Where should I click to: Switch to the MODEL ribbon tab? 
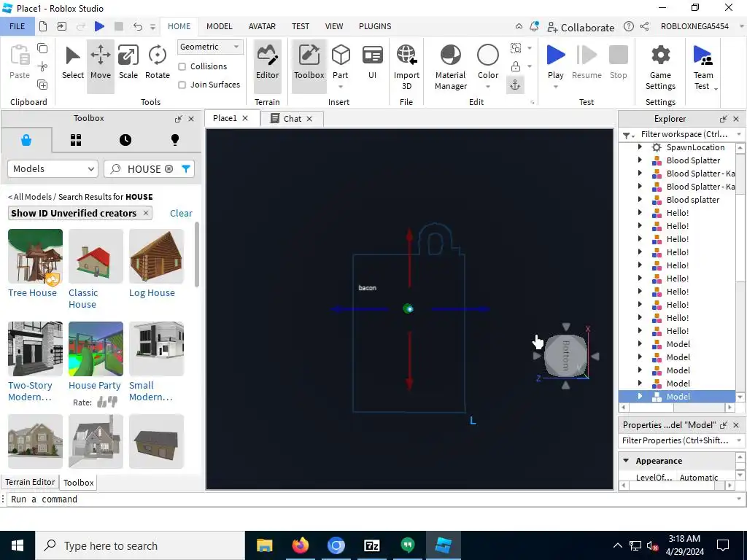pyautogui.click(x=219, y=26)
